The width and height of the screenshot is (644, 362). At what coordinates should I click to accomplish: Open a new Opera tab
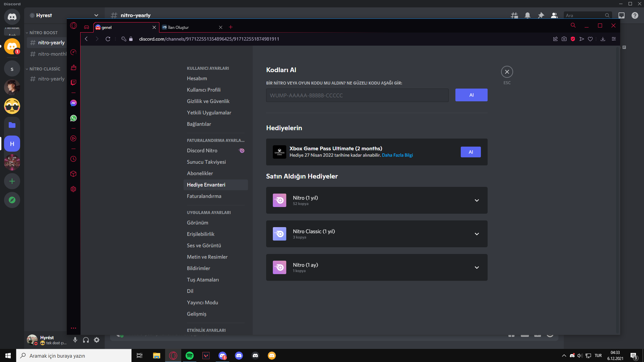tap(231, 27)
